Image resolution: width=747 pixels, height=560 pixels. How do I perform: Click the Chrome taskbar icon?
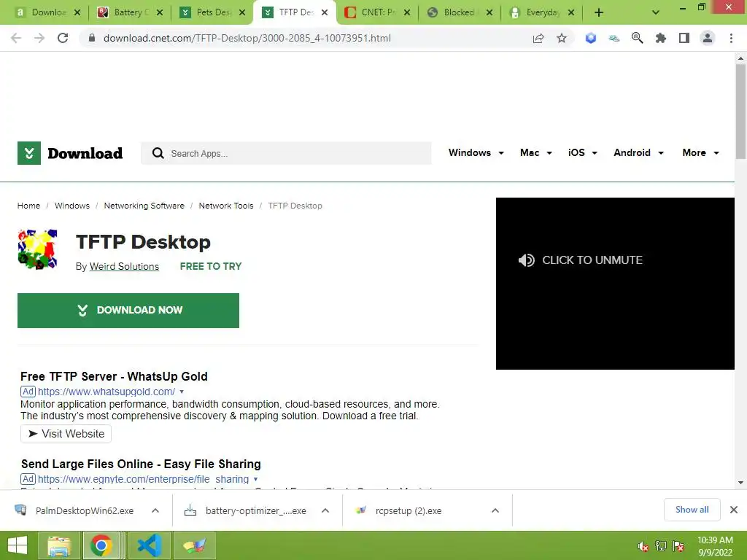pyautogui.click(x=101, y=545)
